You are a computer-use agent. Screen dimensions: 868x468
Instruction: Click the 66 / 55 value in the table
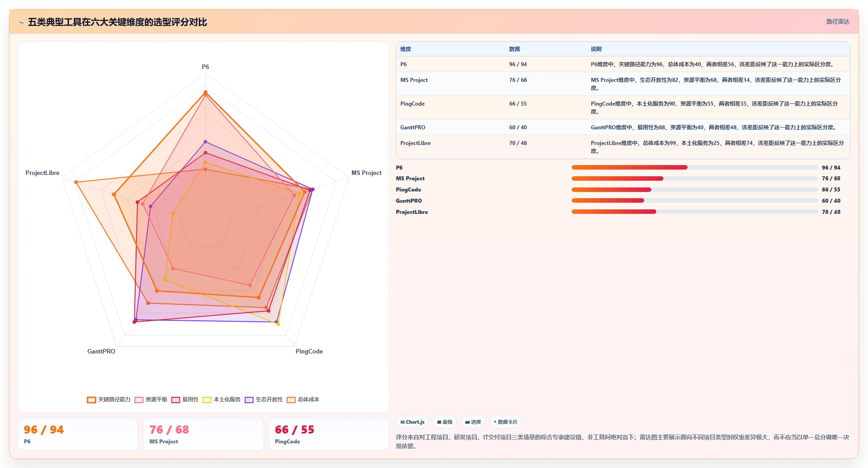click(x=518, y=104)
